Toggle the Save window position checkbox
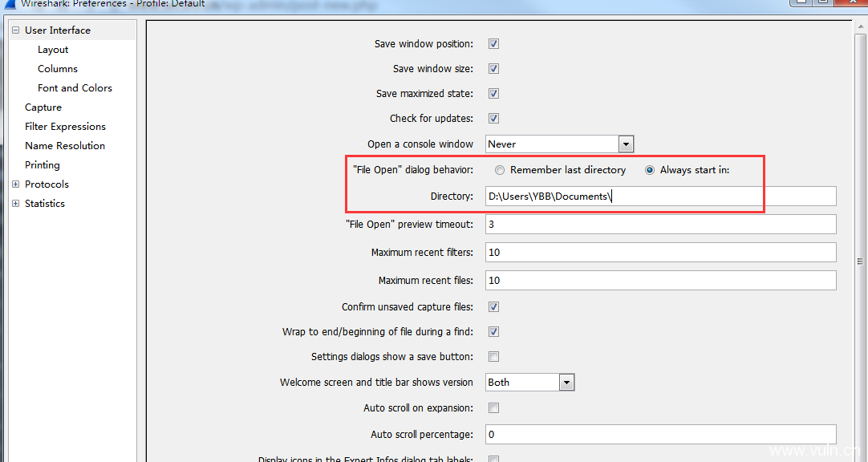Image resolution: width=868 pixels, height=462 pixels. click(494, 43)
